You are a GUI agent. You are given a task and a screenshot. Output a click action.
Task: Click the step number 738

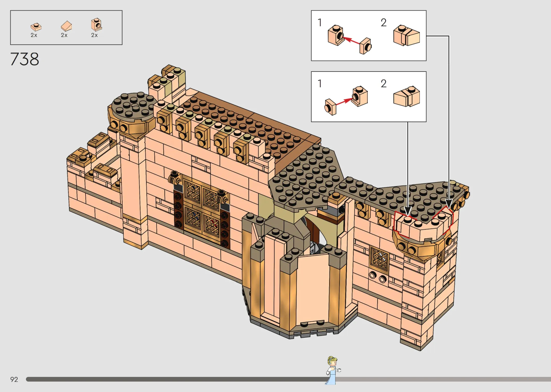25,59
